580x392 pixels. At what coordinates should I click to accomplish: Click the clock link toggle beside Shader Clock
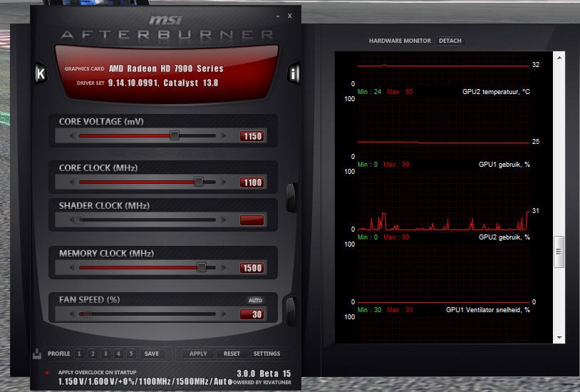pos(291,197)
